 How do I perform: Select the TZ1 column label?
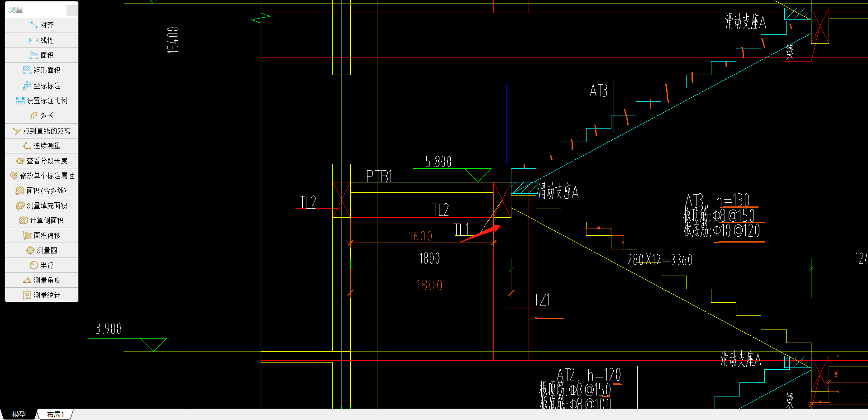[542, 300]
